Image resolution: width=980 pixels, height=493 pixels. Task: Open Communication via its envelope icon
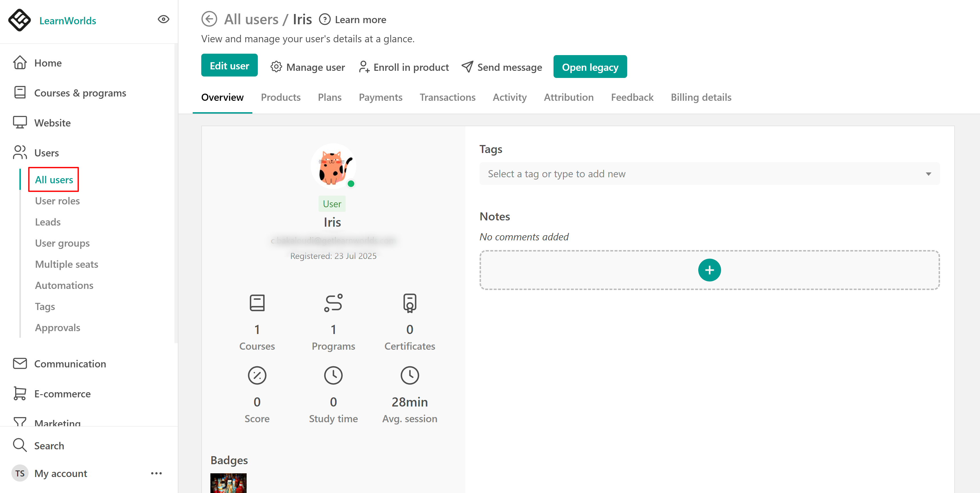click(x=20, y=363)
